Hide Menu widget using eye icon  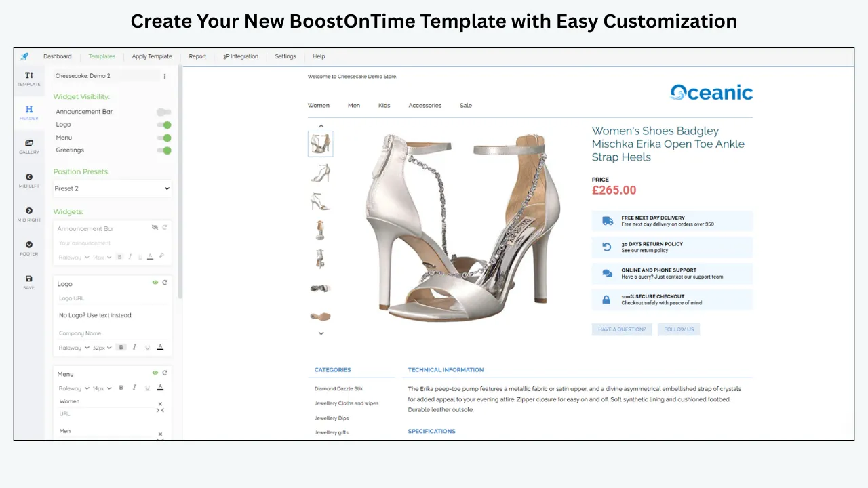pos(155,373)
